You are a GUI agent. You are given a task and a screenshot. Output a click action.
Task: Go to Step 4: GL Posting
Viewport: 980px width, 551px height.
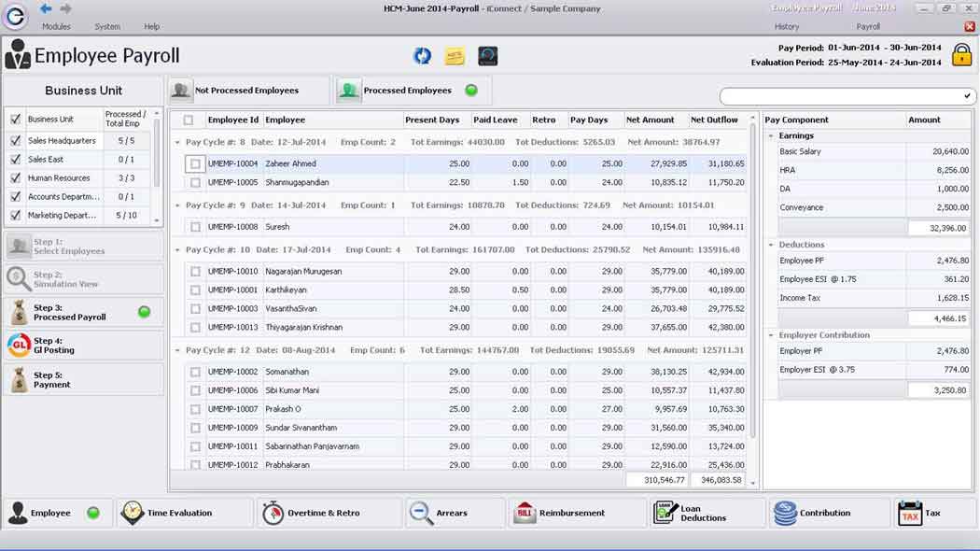click(83, 346)
